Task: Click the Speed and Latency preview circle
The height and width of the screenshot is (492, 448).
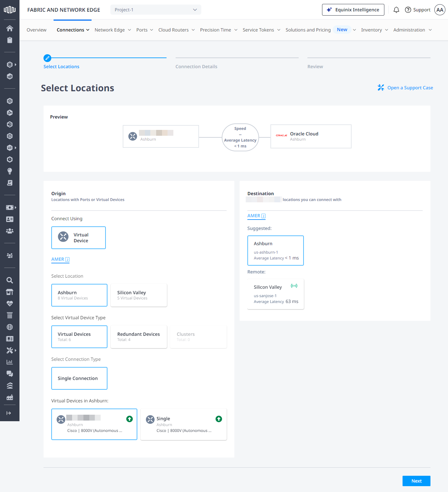Action: click(240, 137)
